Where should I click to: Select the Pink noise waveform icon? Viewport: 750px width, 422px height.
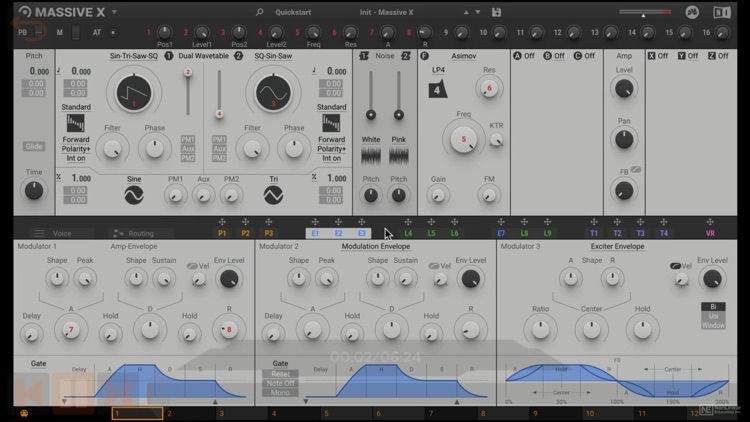point(398,156)
